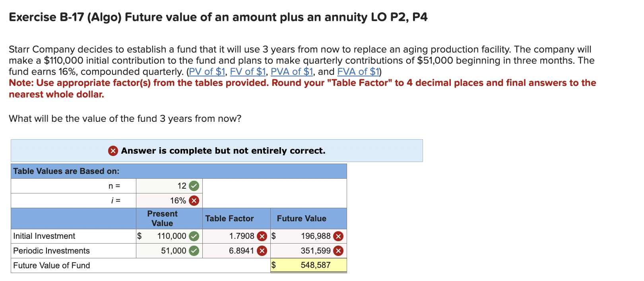Image resolution: width=644 pixels, height=281 pixels.
Task: Click the Future Value column header
Action: click(301, 219)
